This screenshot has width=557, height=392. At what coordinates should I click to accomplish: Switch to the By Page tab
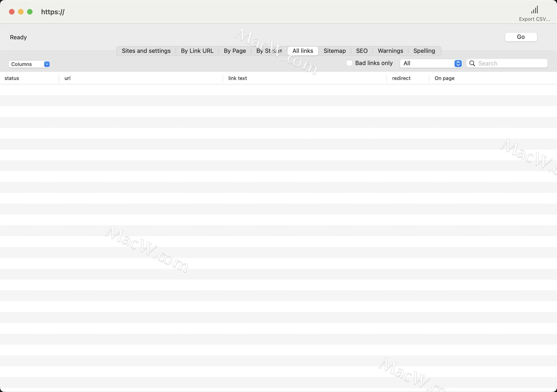pyautogui.click(x=235, y=51)
